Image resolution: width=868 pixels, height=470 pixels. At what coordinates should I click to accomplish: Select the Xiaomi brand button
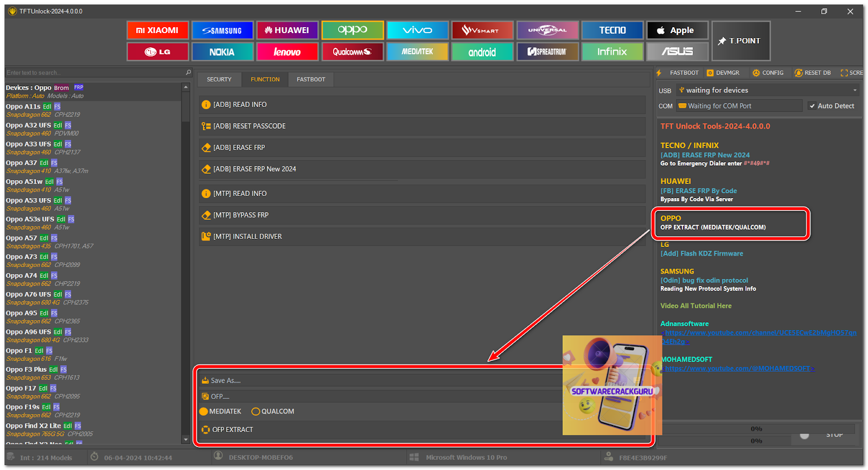157,30
